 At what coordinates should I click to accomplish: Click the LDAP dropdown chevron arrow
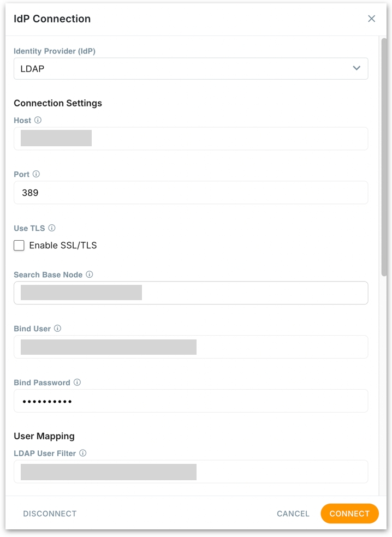(357, 69)
